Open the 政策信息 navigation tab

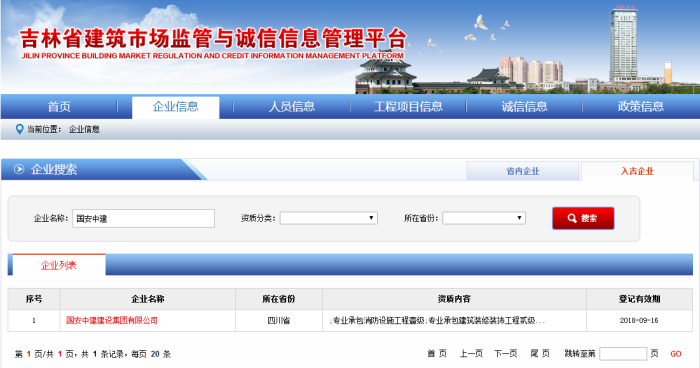641,106
